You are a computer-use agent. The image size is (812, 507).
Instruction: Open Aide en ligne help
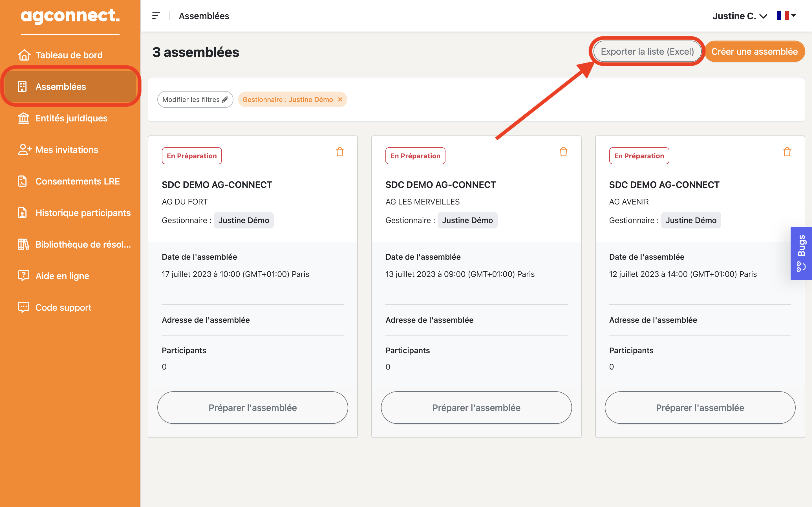click(x=62, y=276)
